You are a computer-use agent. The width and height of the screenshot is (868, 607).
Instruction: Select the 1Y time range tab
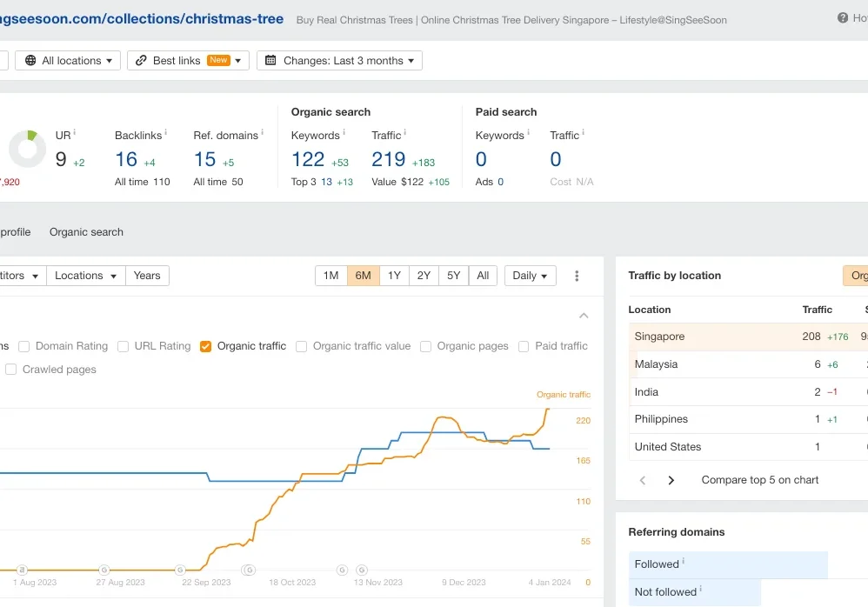(x=394, y=276)
